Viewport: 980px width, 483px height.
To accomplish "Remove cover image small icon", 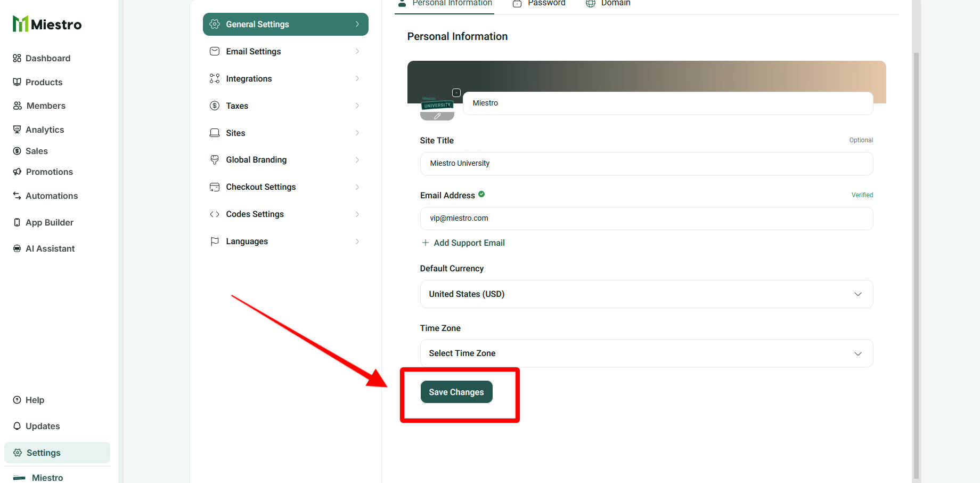I will (456, 93).
